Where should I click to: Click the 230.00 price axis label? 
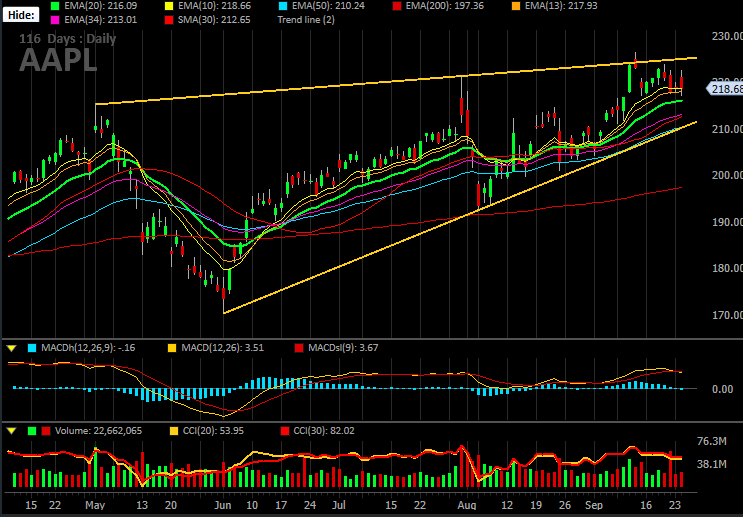[x=727, y=36]
